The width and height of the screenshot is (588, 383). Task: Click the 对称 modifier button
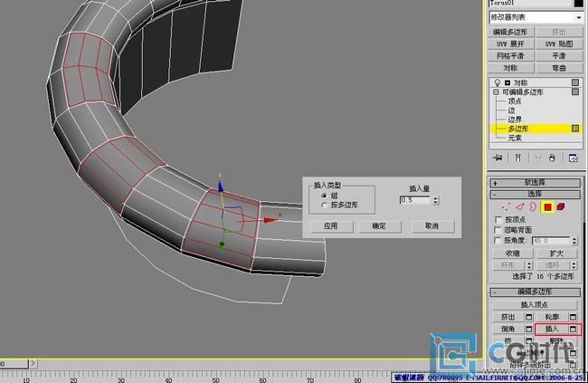(x=510, y=68)
